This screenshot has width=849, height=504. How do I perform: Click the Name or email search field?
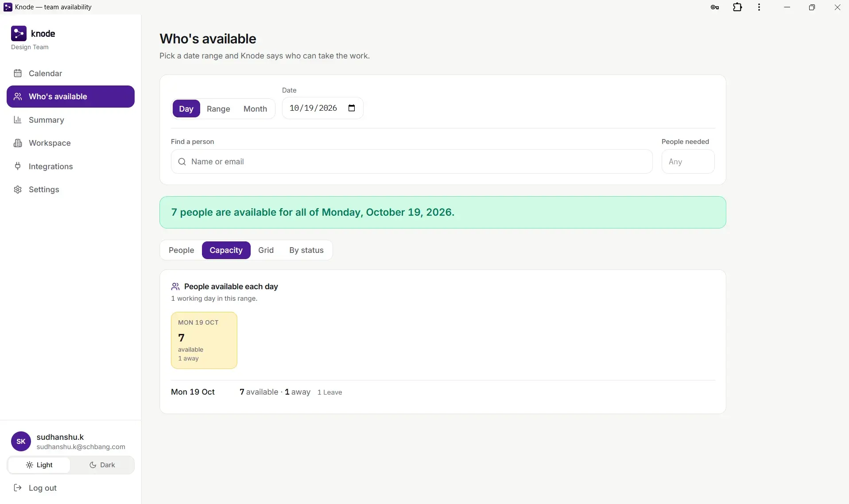coord(412,162)
